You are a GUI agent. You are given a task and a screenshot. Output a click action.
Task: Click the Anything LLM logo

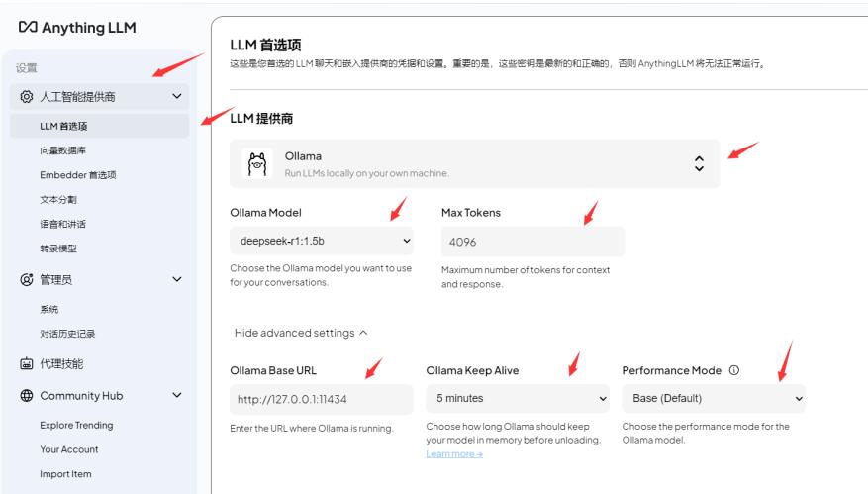point(77,27)
